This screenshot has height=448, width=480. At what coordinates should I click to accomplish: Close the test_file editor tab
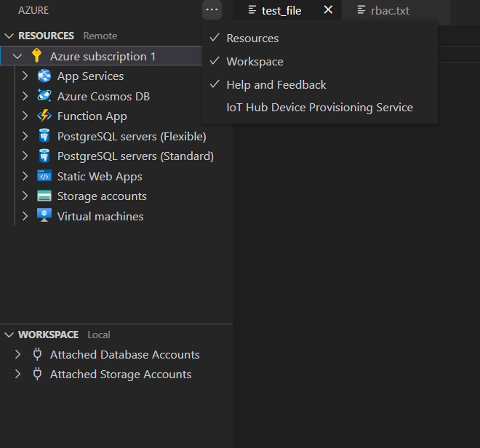coord(328,9)
